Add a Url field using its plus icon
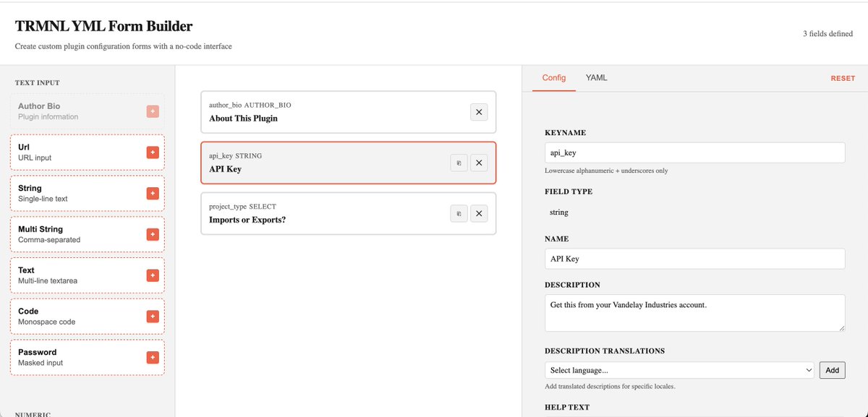The width and height of the screenshot is (868, 417). 152,152
